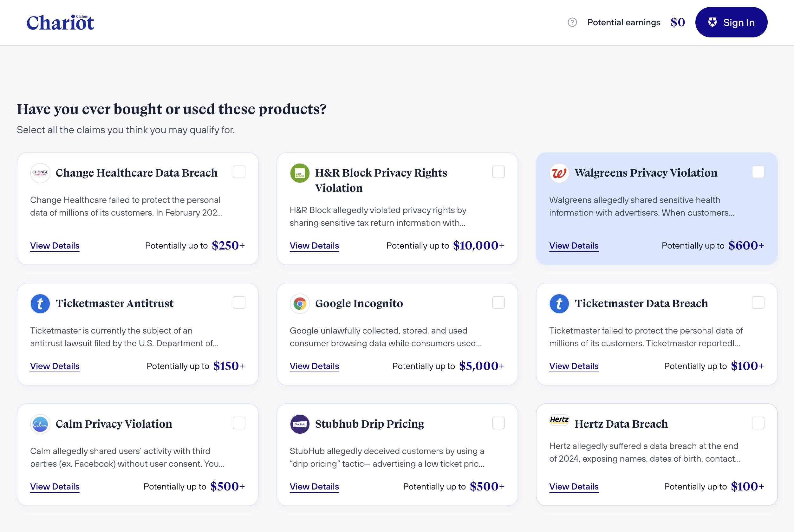Check the Hertz Data Breach checkbox
The height and width of the screenshot is (532, 794).
(x=758, y=423)
